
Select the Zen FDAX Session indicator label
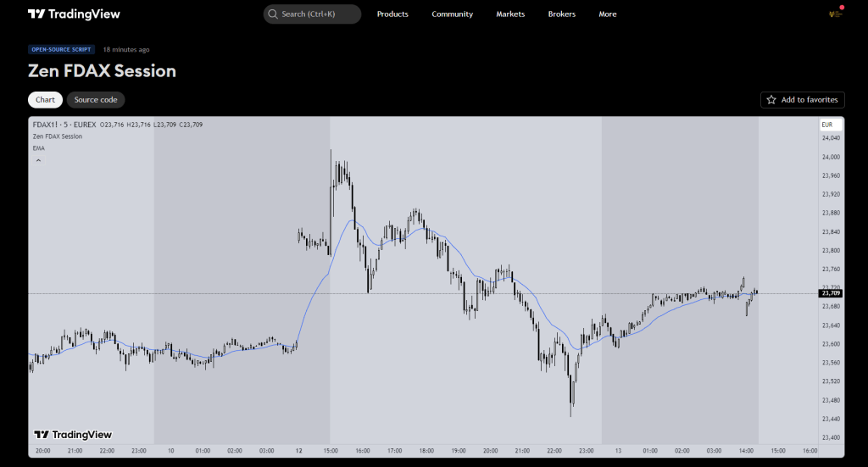pos(58,136)
